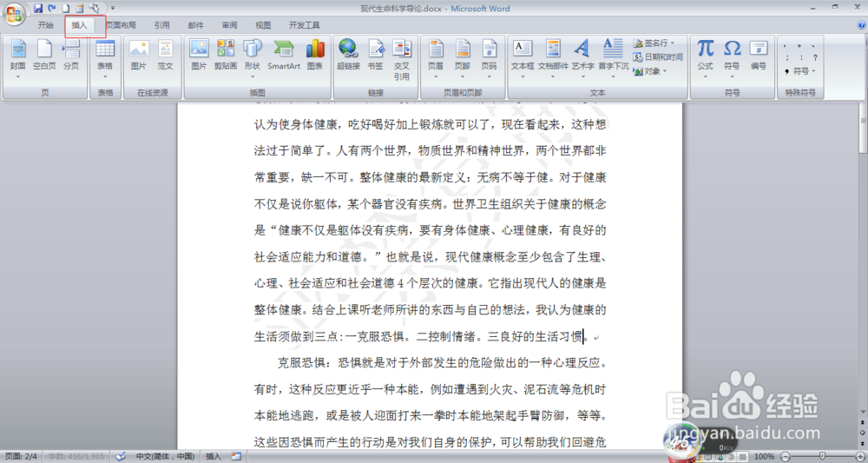Open the shapes (形状) gallery

(x=253, y=56)
